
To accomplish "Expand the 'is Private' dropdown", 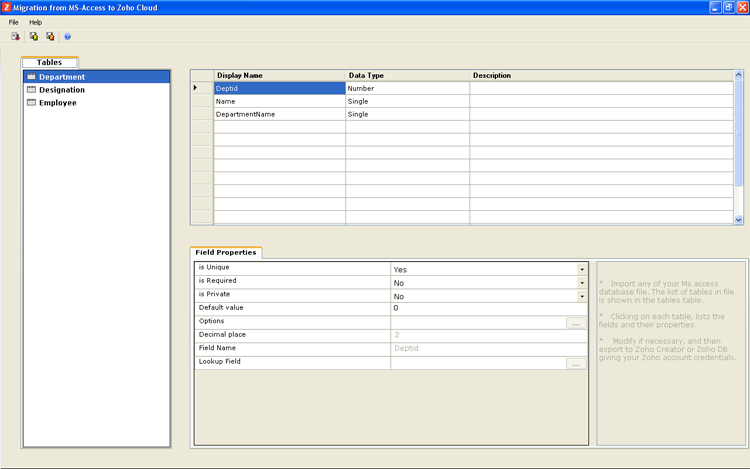I will click(x=581, y=296).
